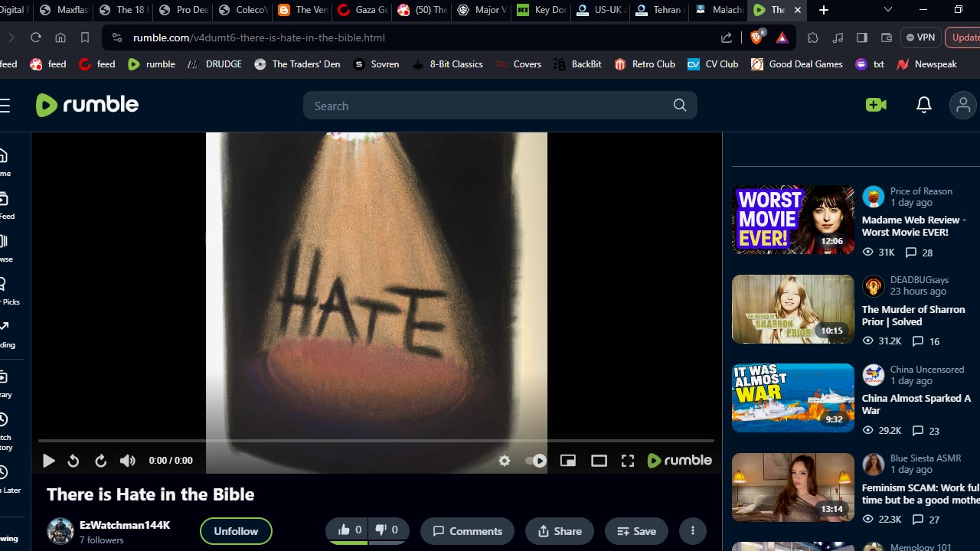Open the video player settings gear
Image resolution: width=980 pixels, height=551 pixels.
click(505, 461)
